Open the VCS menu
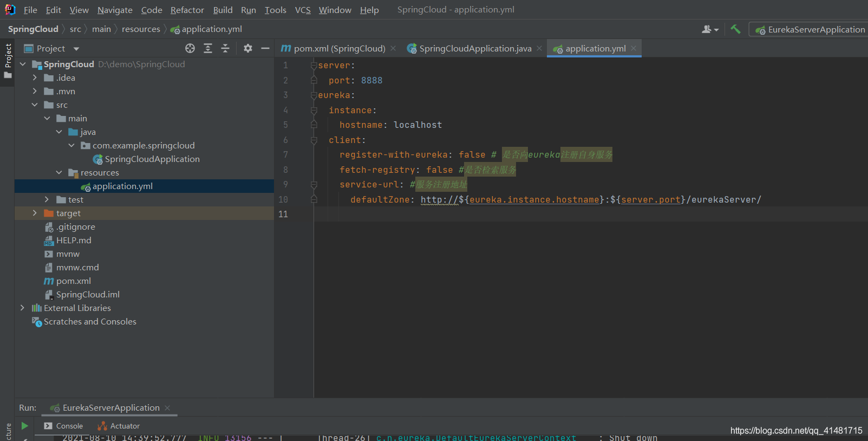868x441 pixels. pos(303,10)
